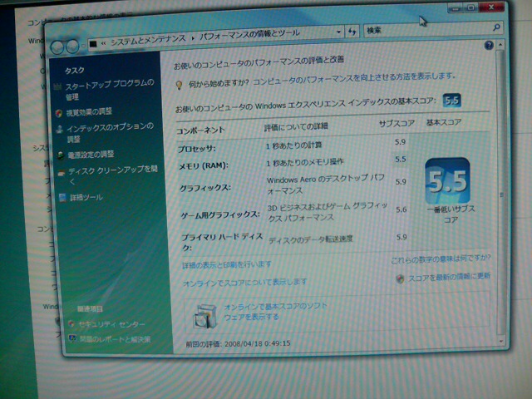Click the small 5.5 base score badge
Image resolution: width=532 pixels, height=399 pixels.
click(x=452, y=101)
